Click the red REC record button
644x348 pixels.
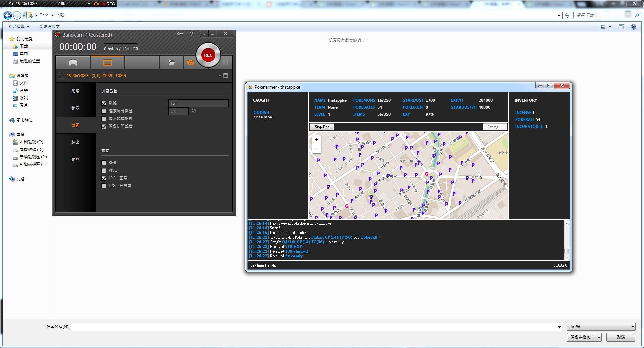[x=208, y=55]
